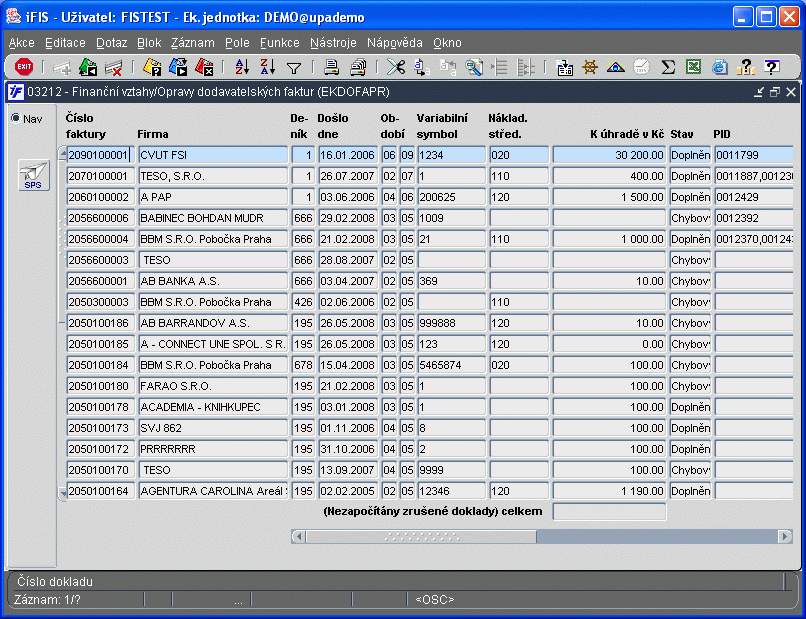The image size is (806, 619).
Task: Open the Dotaz menu
Action: [x=112, y=43]
